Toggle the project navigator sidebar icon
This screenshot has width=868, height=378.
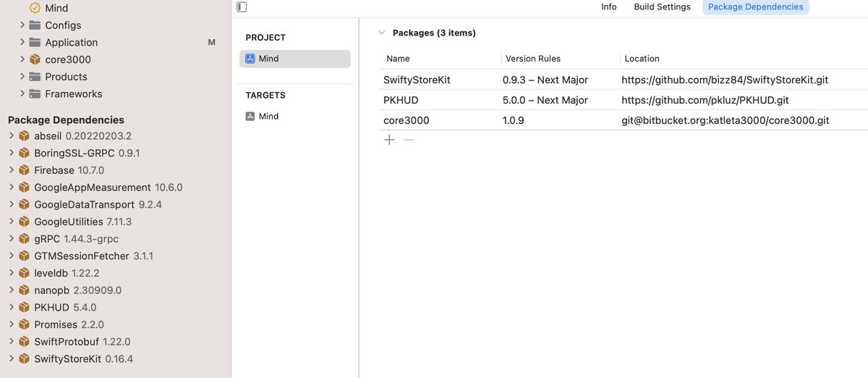click(242, 7)
